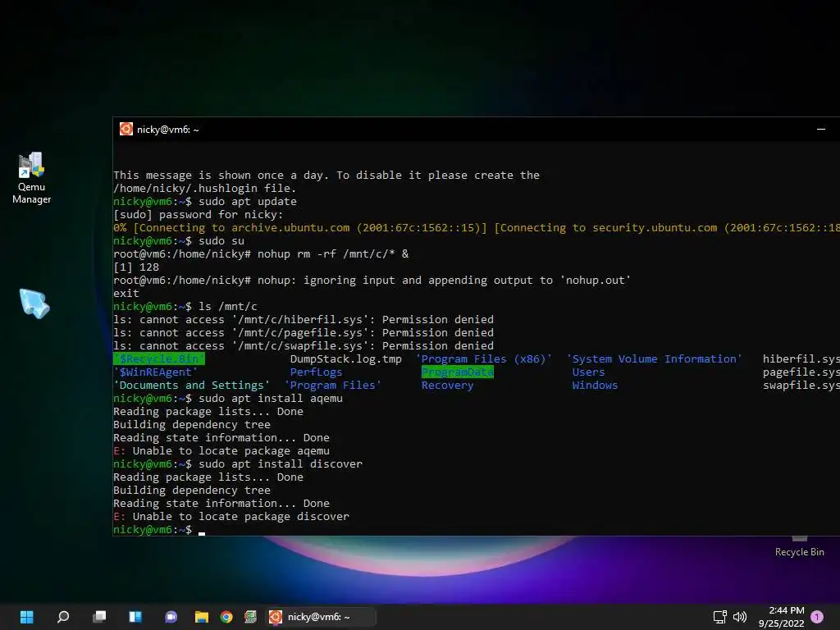Viewport: 840px width, 630px height.
Task: Open the Widgets panel from taskbar
Action: (x=135, y=617)
